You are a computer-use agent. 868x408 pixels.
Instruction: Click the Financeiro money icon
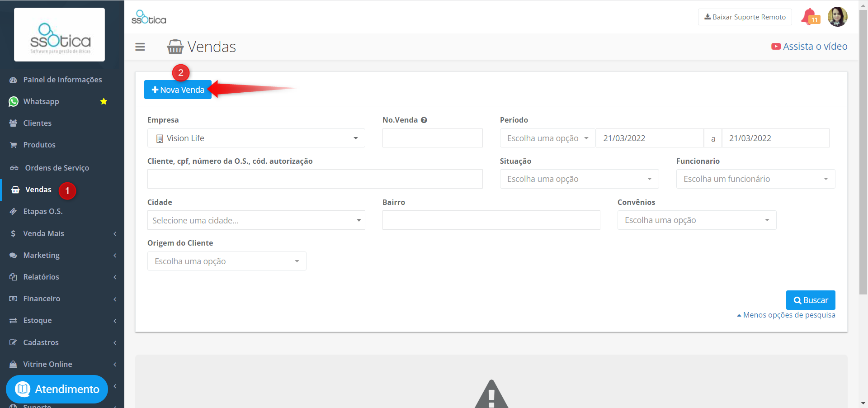pyautogui.click(x=14, y=299)
